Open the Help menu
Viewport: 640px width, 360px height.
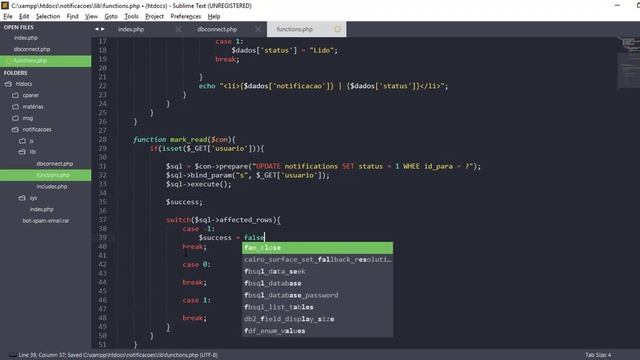pyautogui.click(x=213, y=16)
